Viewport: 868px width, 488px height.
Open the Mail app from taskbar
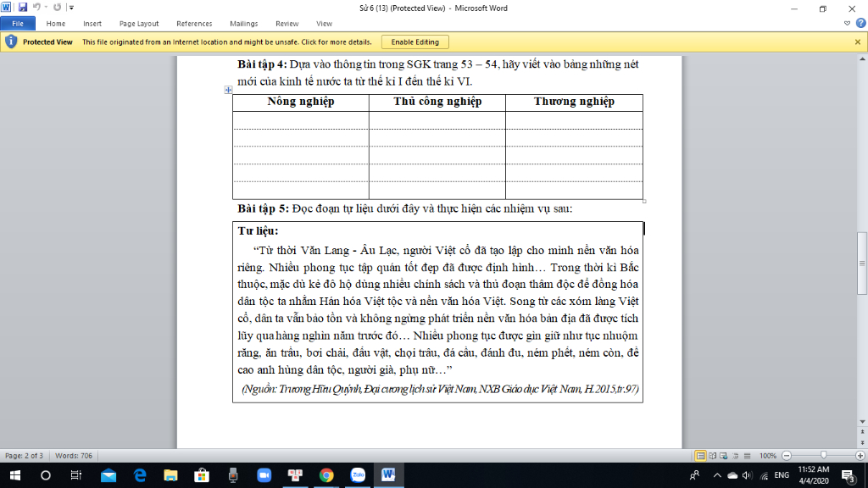click(108, 475)
